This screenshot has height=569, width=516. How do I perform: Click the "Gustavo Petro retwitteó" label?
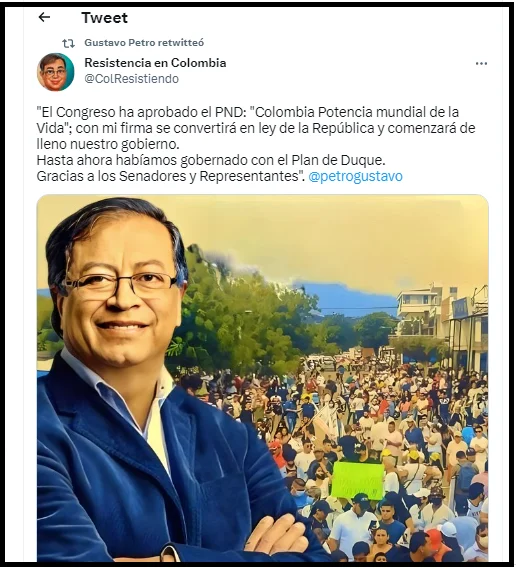pyautogui.click(x=144, y=43)
